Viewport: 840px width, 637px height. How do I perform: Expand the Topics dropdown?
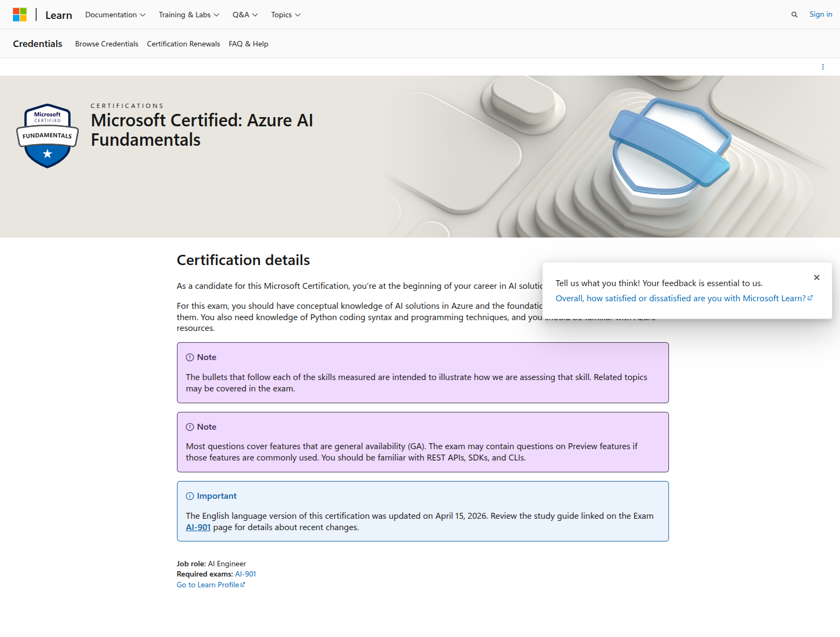pos(286,15)
